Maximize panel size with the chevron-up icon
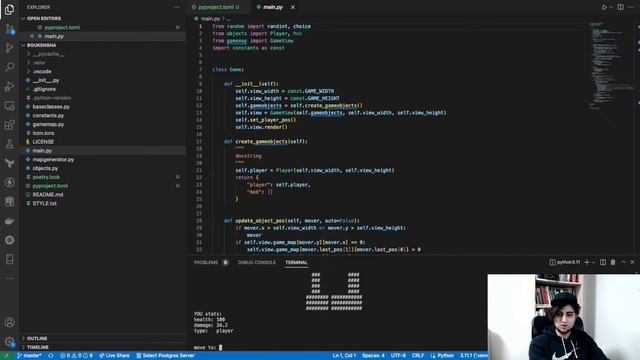Viewport: 640px width, 360px height. click(623, 262)
